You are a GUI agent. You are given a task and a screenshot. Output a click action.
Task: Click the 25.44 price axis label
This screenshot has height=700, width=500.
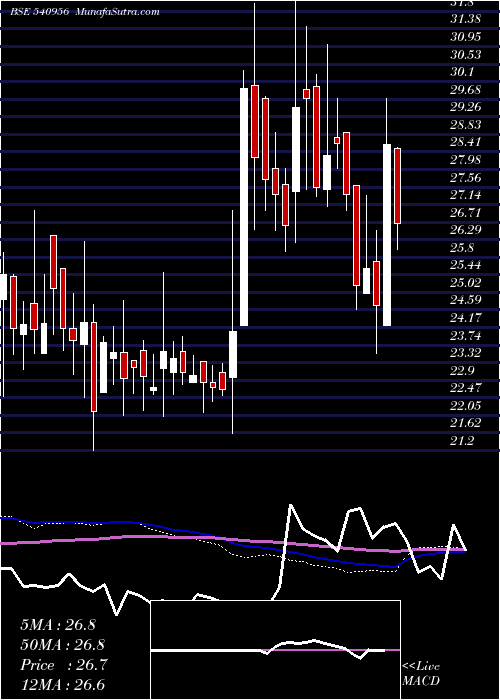click(466, 265)
